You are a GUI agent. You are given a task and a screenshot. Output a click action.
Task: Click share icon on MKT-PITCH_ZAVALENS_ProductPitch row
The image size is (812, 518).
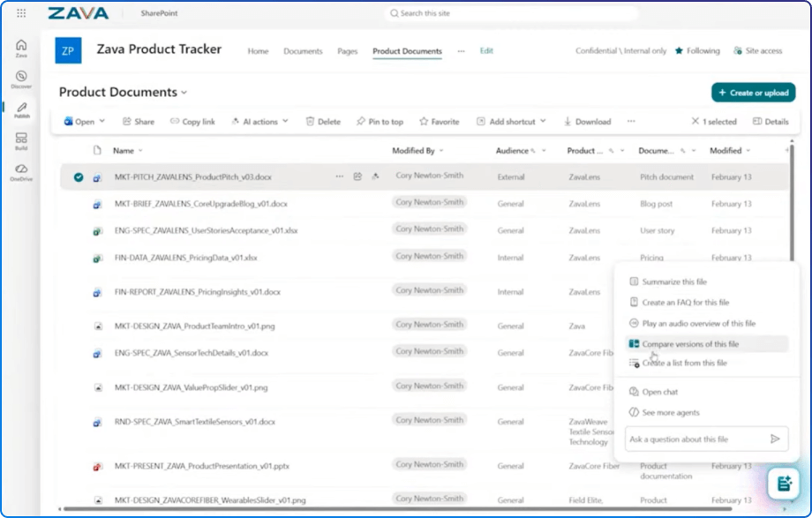point(357,176)
